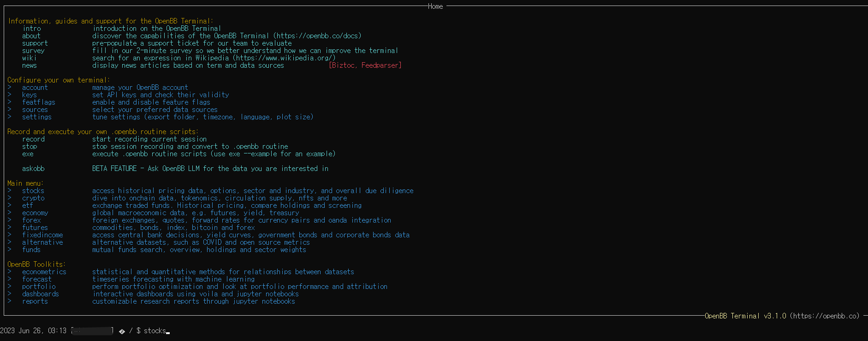The image size is (868, 341).
Task: Click the 'reports' toolkit entry
Action: (x=35, y=301)
